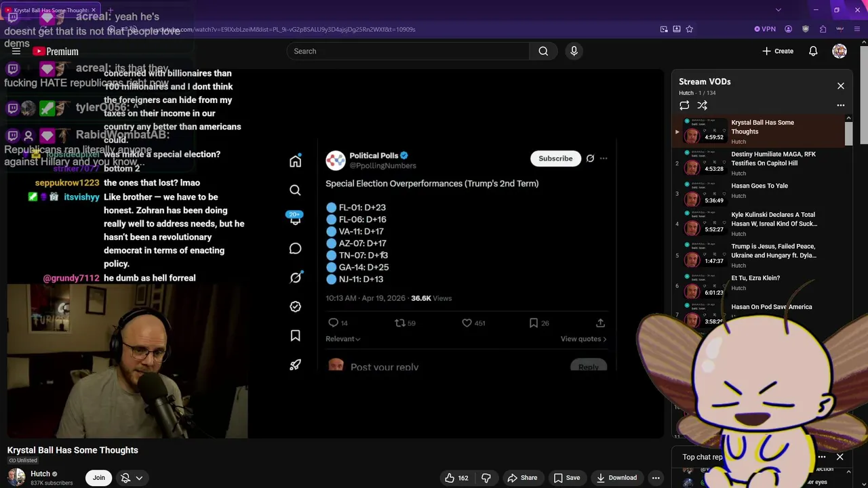Open the uBlock shield extension icon
This screenshot has height=488, width=868.
(806, 29)
